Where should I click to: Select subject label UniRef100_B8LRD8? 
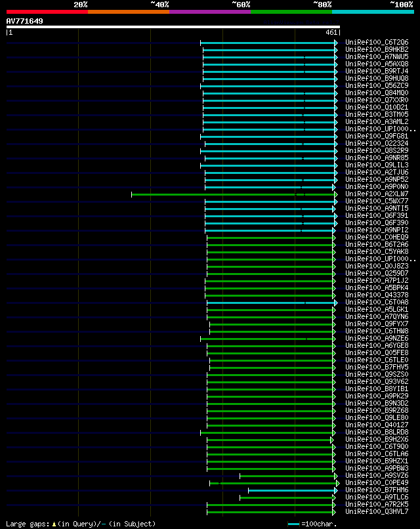(x=377, y=432)
